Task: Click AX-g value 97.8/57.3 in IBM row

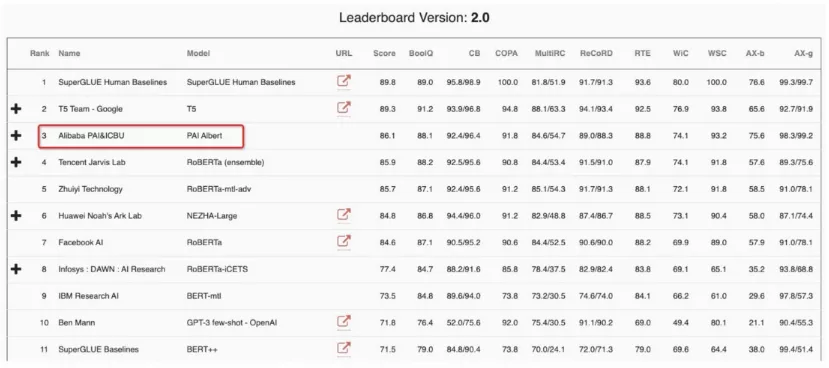Action: (x=796, y=296)
